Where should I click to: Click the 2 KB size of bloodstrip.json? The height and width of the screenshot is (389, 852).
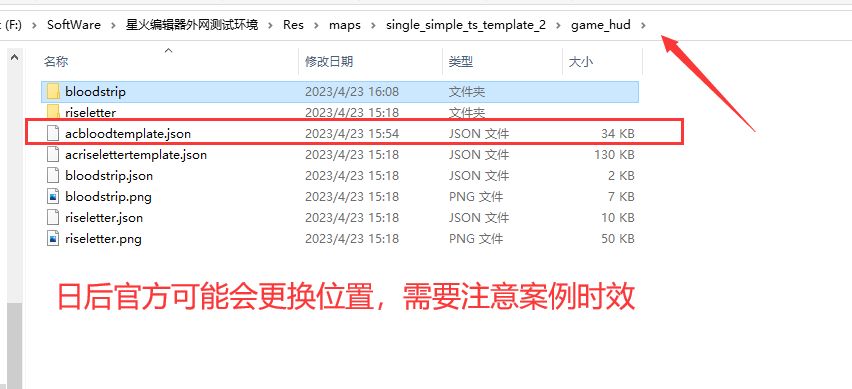[x=621, y=176]
